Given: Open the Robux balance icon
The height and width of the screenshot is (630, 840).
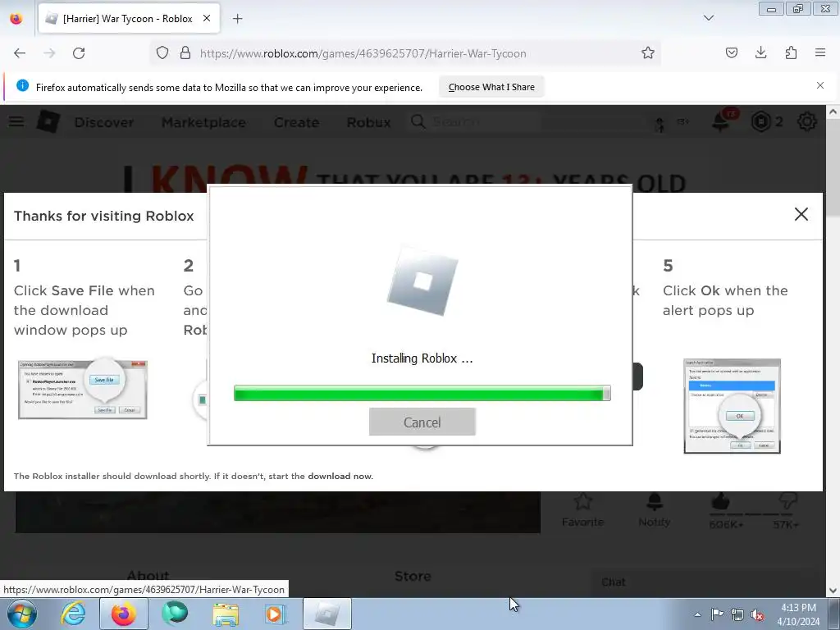Looking at the screenshot, I should pos(760,122).
